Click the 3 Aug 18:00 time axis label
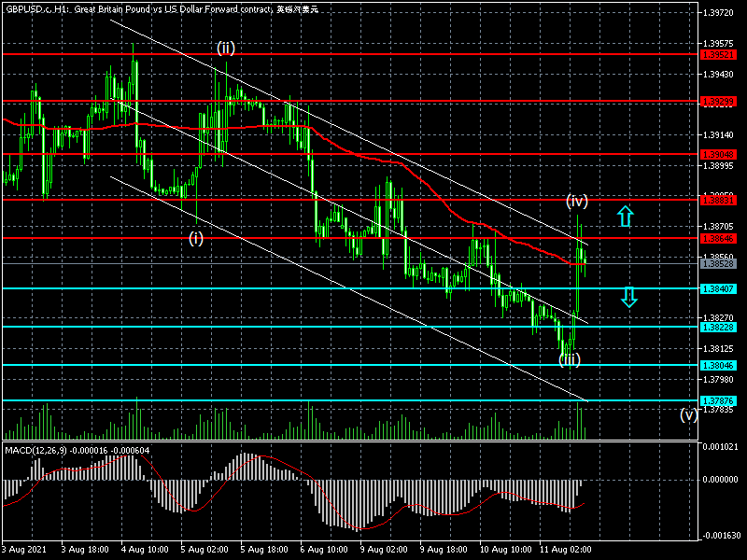747x560 pixels. [x=85, y=549]
